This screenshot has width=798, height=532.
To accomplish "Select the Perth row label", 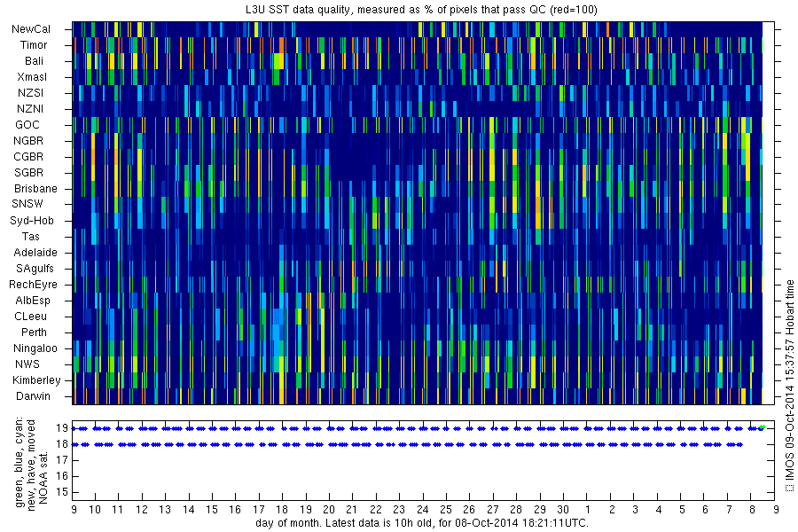I will pyautogui.click(x=34, y=332).
